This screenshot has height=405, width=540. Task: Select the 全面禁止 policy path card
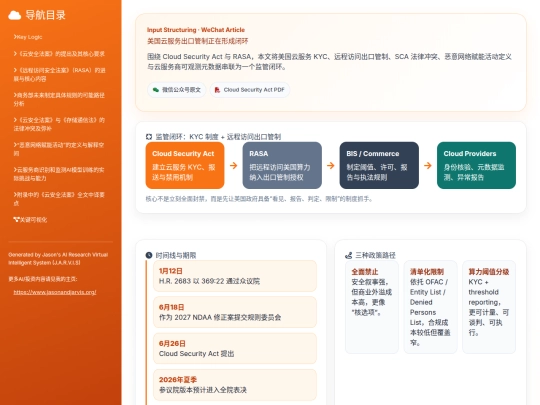tap(372, 307)
